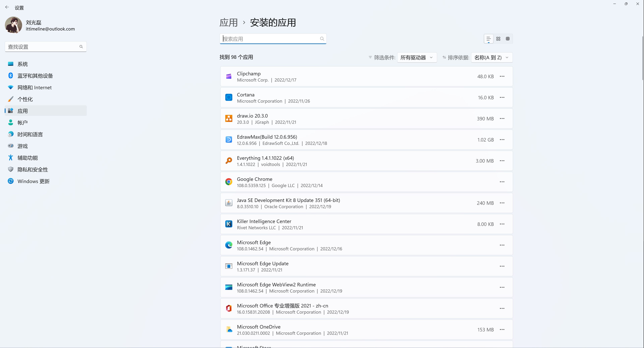This screenshot has height=348, width=644.
Task: Click the Microsoft Office app icon
Action: tap(228, 308)
